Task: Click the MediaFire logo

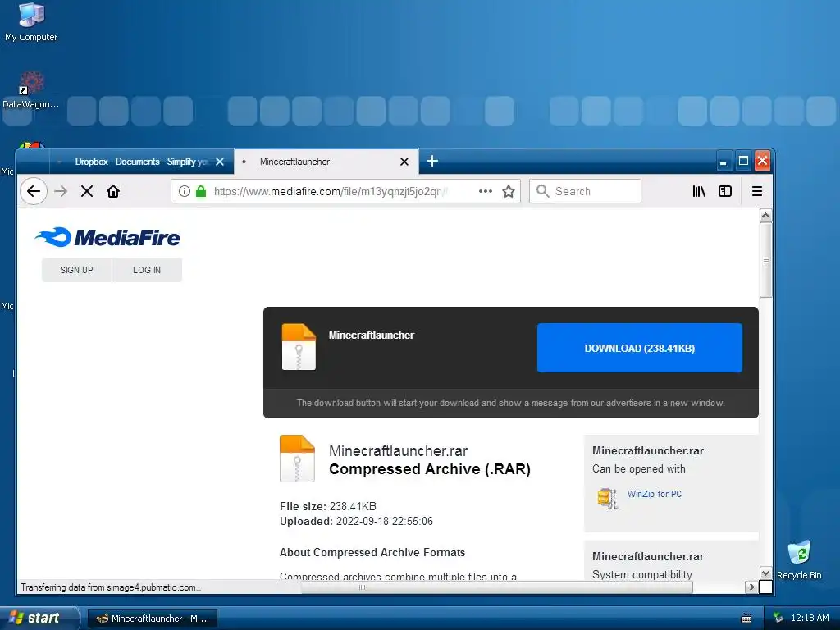Action: click(x=107, y=237)
